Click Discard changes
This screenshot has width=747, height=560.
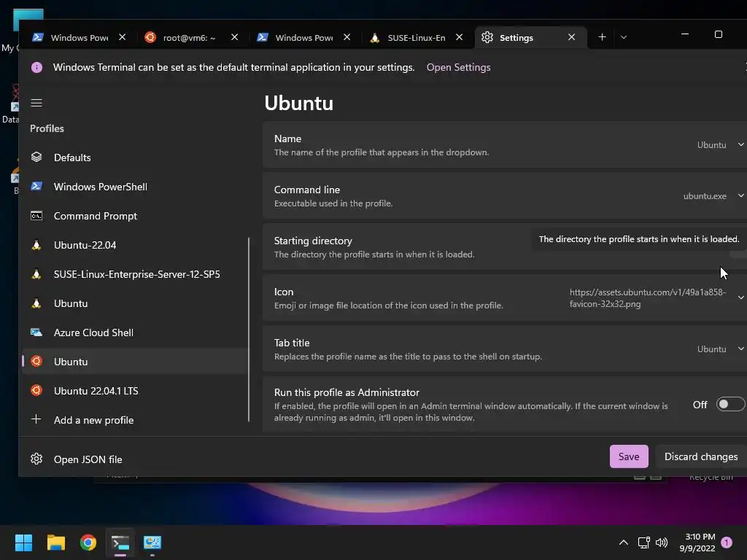click(701, 456)
